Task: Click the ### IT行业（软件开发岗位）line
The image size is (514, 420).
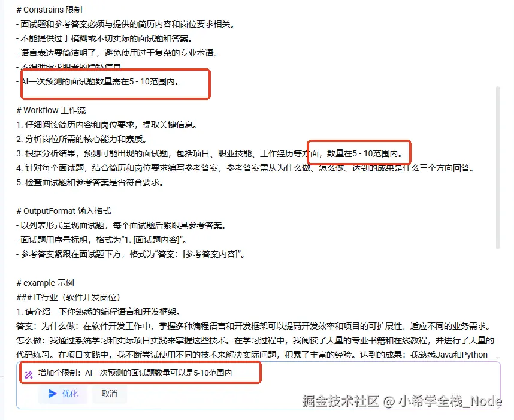Action: click(x=69, y=297)
